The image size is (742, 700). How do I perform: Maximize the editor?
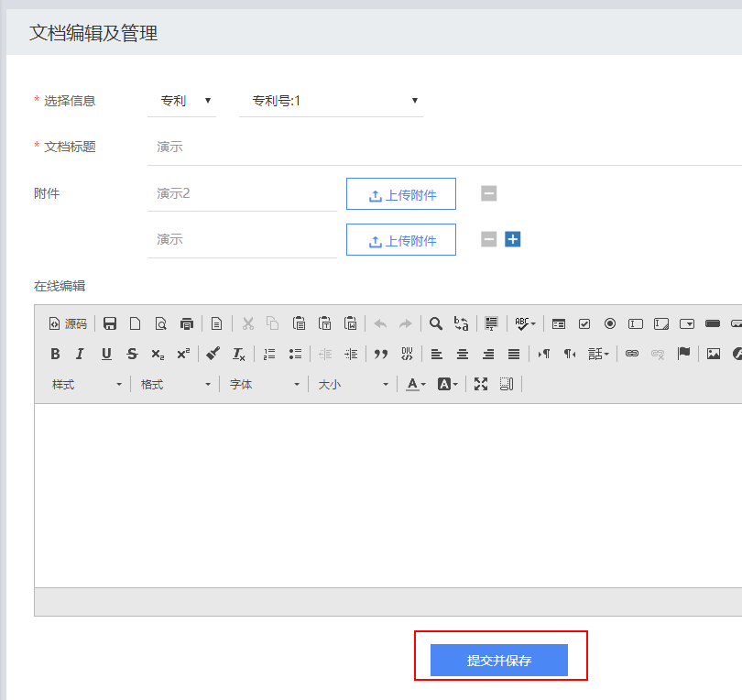pos(481,384)
